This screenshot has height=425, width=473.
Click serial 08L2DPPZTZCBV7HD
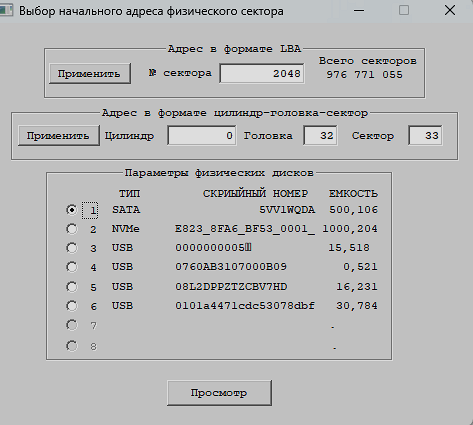point(231,287)
